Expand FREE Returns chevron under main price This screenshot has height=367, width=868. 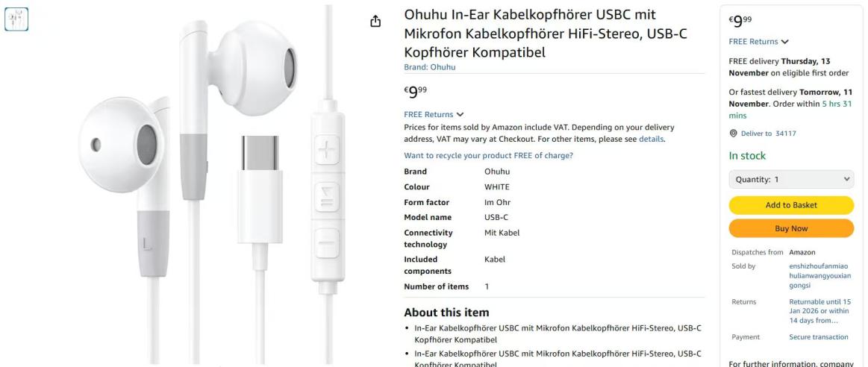pos(460,115)
